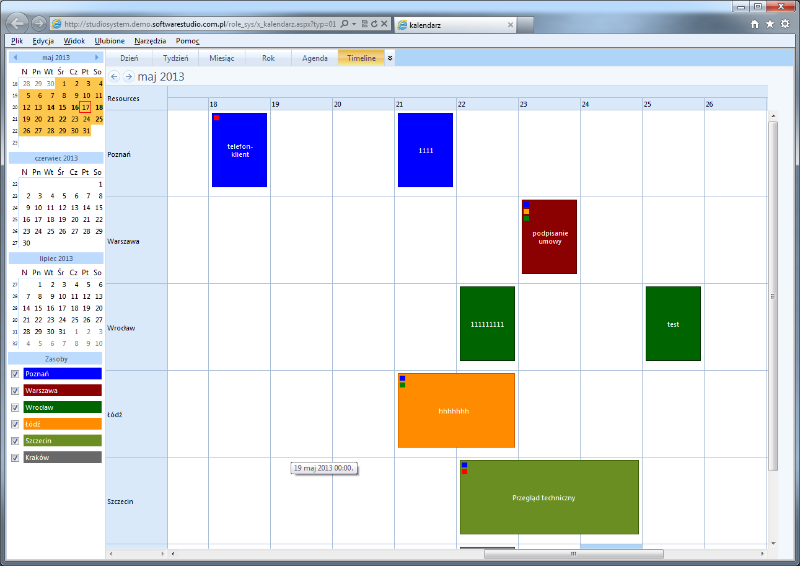Screen dimensions: 800x566
Task: Open the Pomoc menu
Action: [188, 41]
